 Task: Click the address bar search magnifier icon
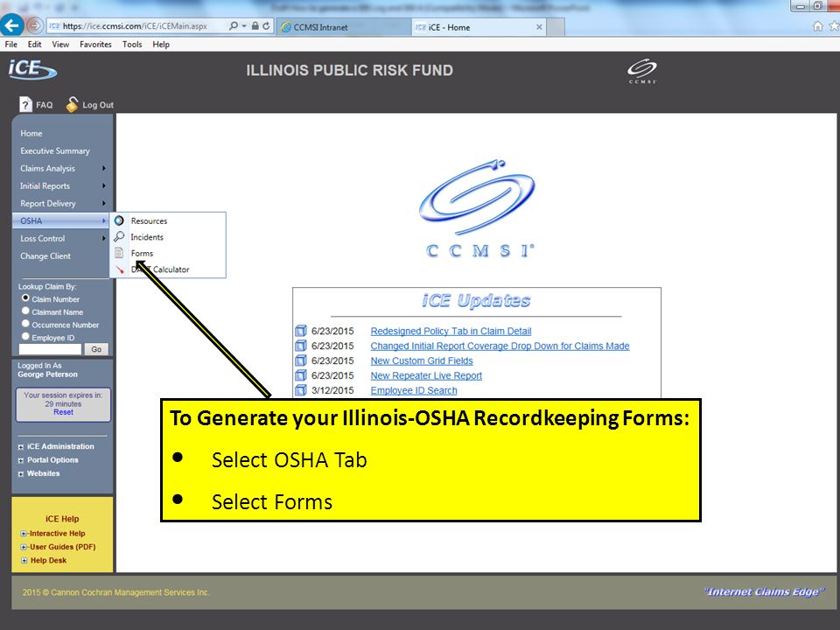233,25
